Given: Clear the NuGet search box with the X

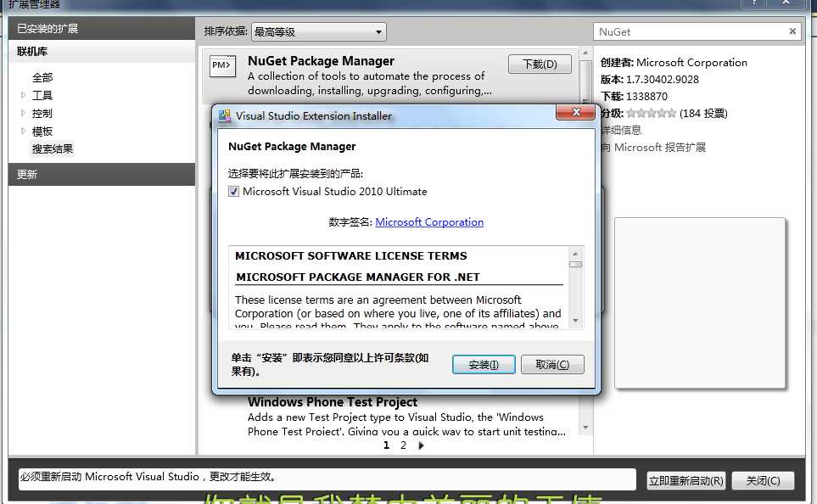Looking at the screenshot, I should click(792, 31).
